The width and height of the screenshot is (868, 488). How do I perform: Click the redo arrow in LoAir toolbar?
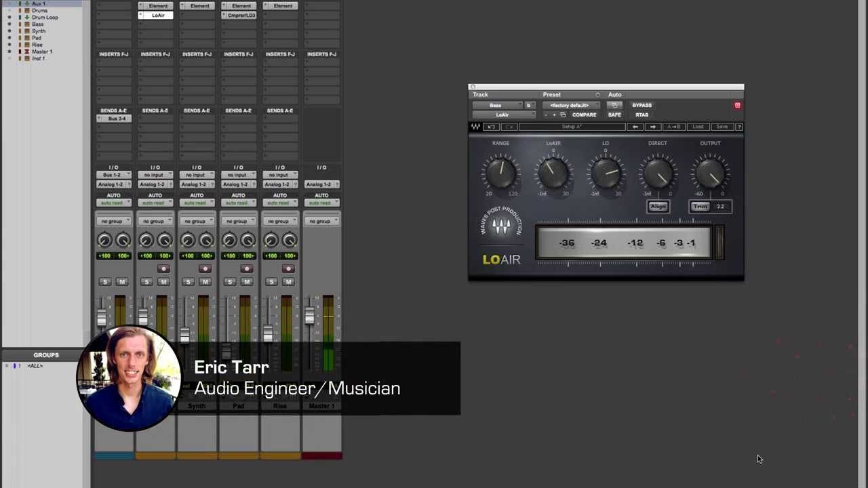[x=509, y=127]
